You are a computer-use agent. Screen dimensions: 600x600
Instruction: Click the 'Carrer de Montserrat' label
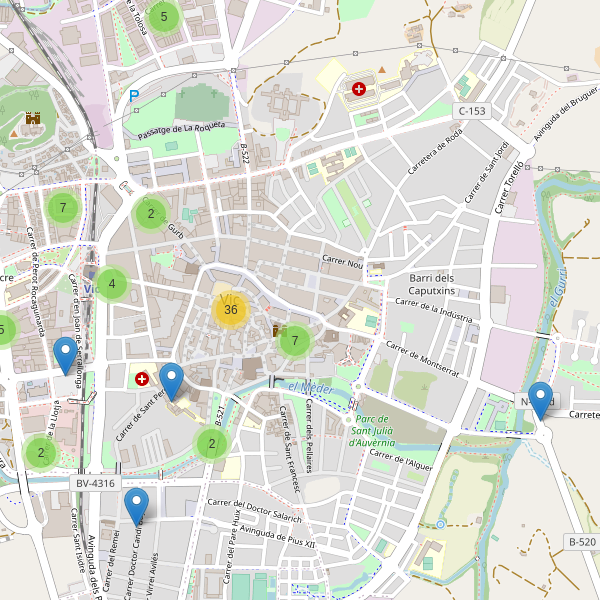[x=422, y=359]
